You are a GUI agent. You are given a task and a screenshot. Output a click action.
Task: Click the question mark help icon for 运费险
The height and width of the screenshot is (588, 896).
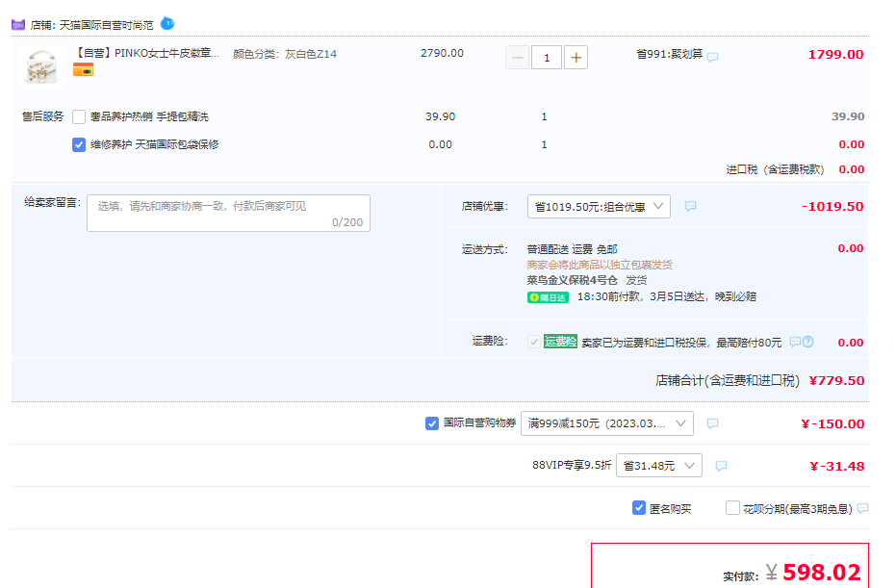point(808,342)
